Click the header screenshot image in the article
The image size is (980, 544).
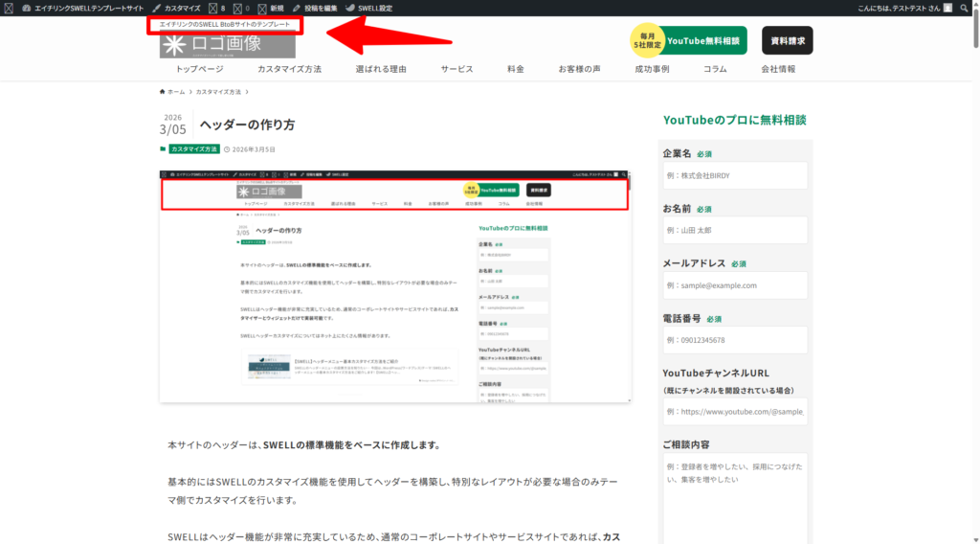pos(394,286)
